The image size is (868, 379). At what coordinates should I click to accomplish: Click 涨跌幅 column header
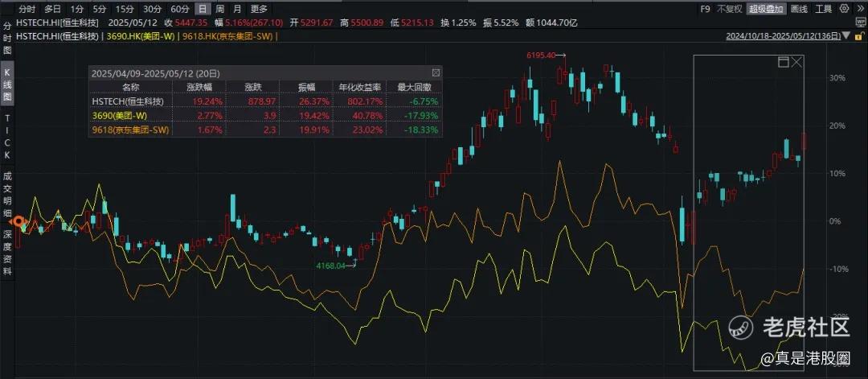pyautogui.click(x=199, y=87)
